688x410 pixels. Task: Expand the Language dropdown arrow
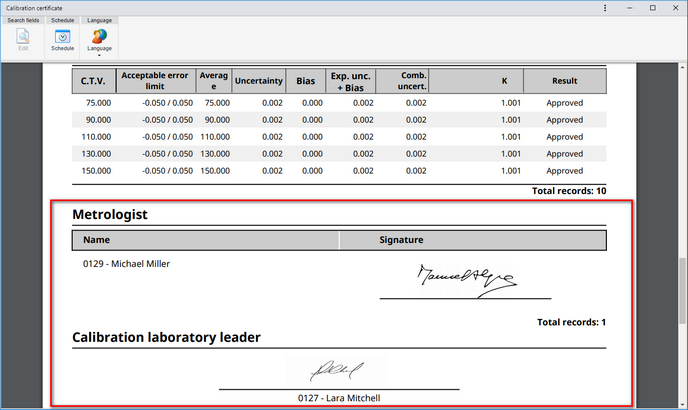(x=99, y=55)
